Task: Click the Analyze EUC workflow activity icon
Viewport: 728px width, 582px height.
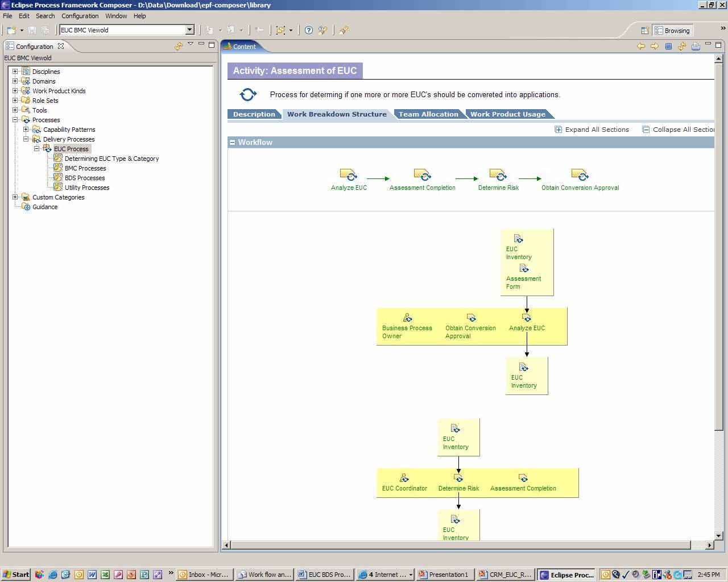Action: (x=348, y=175)
